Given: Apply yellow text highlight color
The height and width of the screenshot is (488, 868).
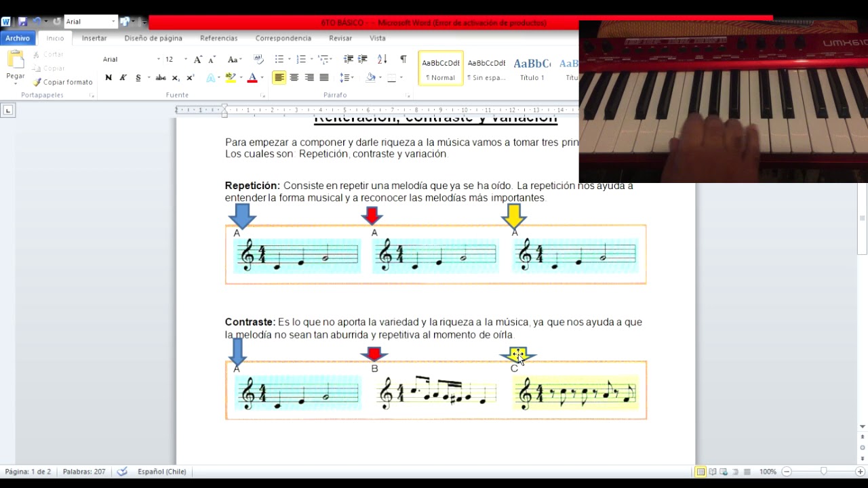Looking at the screenshot, I should (x=230, y=78).
